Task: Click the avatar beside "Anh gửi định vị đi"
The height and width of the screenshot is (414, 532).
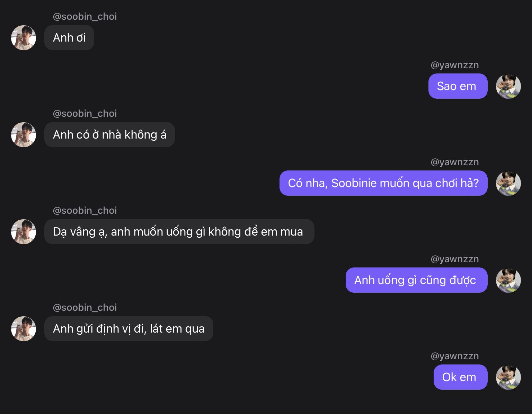Action: click(x=24, y=329)
